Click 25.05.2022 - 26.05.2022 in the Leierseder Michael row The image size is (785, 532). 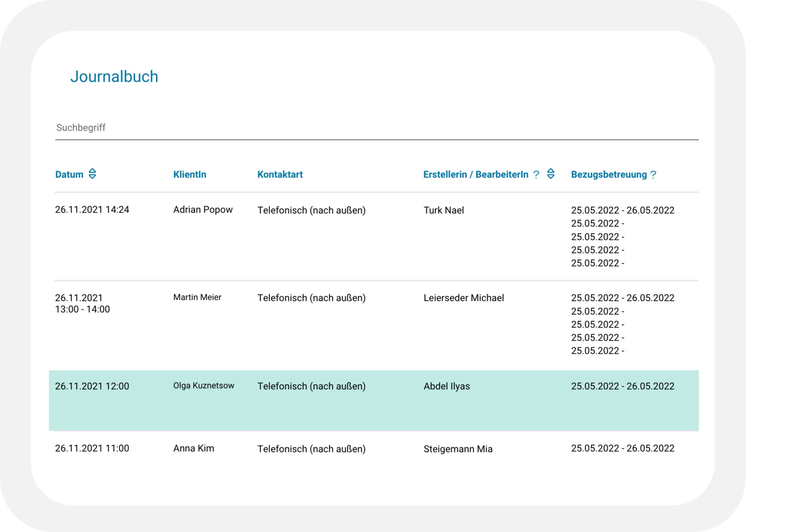point(622,298)
